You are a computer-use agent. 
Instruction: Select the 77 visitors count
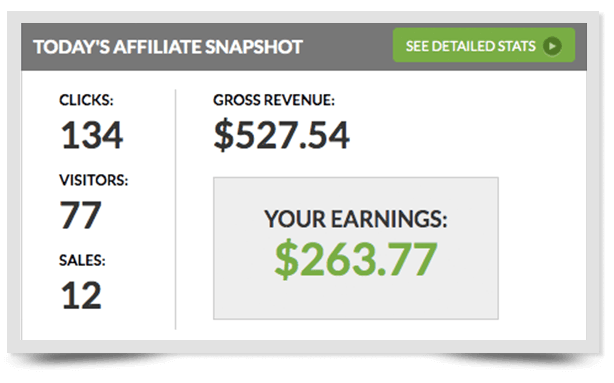pyautogui.click(x=81, y=215)
